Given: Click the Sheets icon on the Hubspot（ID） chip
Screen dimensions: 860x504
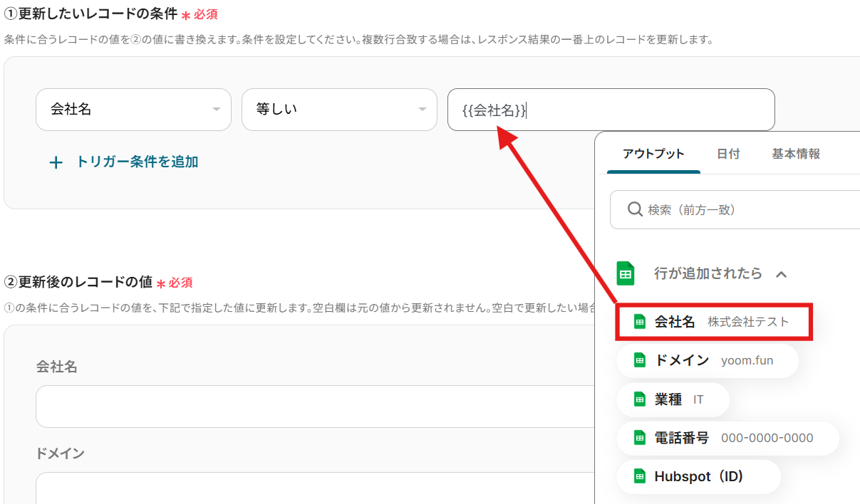Looking at the screenshot, I should [640, 476].
